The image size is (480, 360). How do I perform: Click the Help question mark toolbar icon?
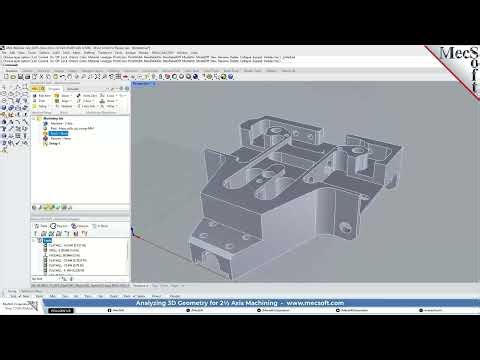click(x=230, y=77)
